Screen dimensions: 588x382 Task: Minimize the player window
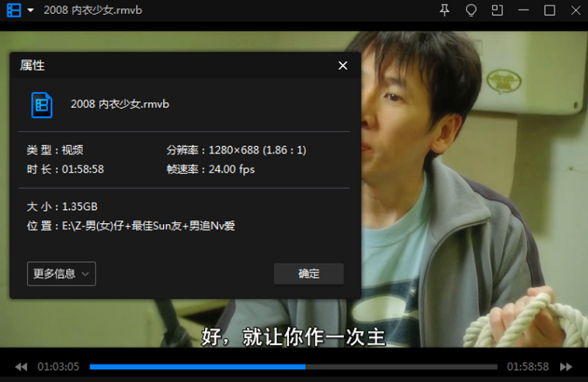[x=524, y=10]
